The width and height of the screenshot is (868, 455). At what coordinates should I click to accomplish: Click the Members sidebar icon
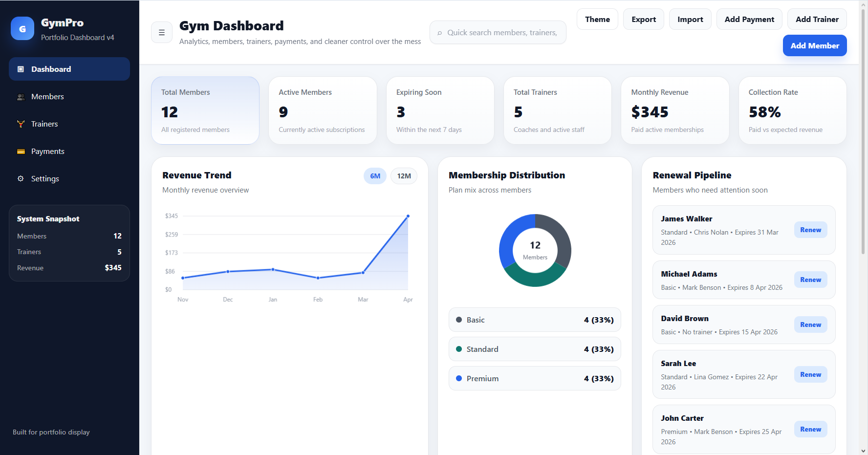coord(21,97)
